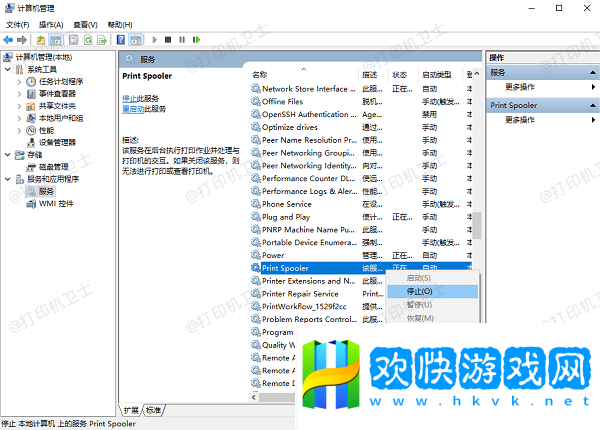Click the 停止 this service link
The width and height of the screenshot is (600, 430).
pyautogui.click(x=129, y=99)
